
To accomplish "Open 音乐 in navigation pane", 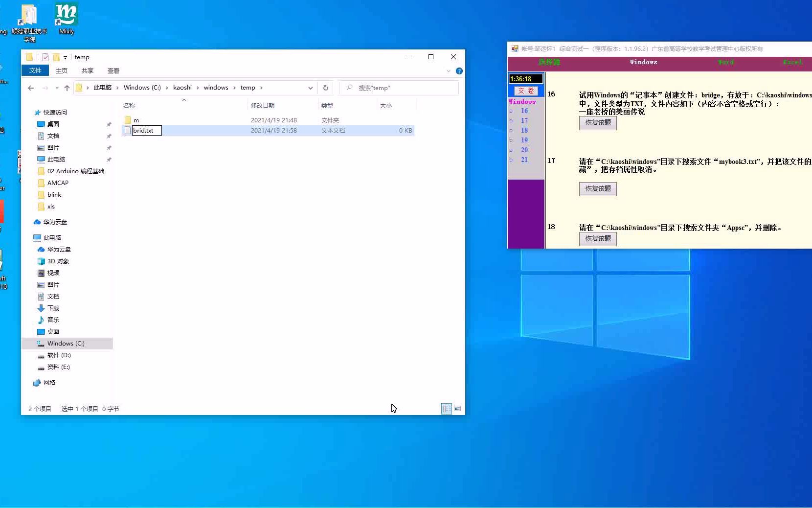I will coord(53,320).
